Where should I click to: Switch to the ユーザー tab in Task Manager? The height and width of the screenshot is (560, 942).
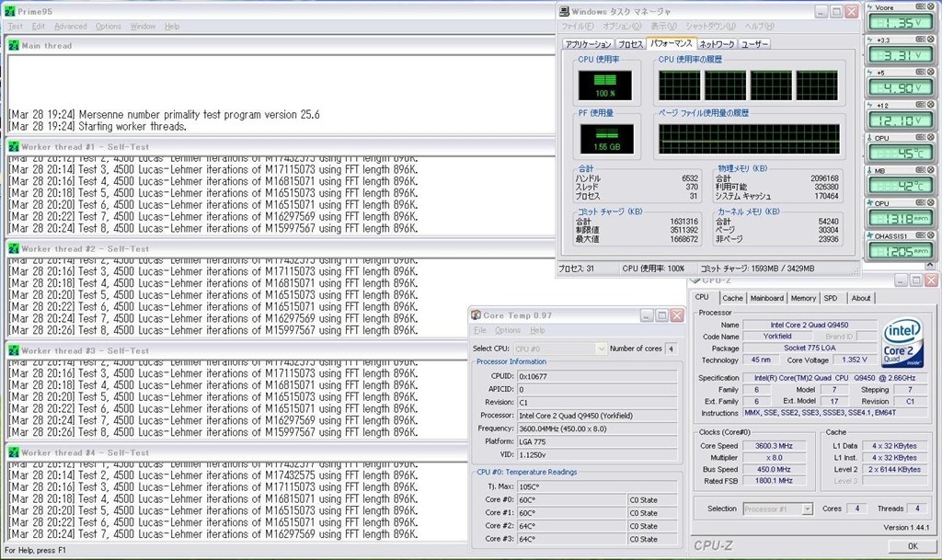(x=754, y=44)
